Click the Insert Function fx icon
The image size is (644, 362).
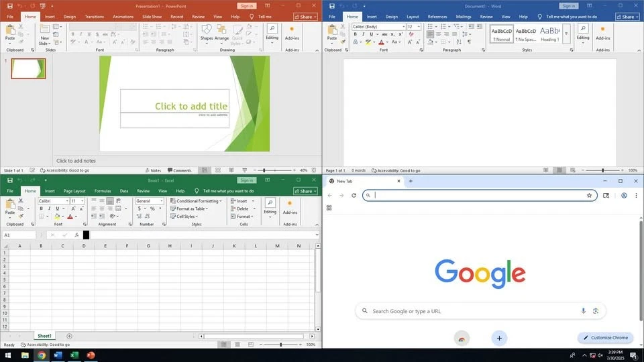click(x=76, y=235)
